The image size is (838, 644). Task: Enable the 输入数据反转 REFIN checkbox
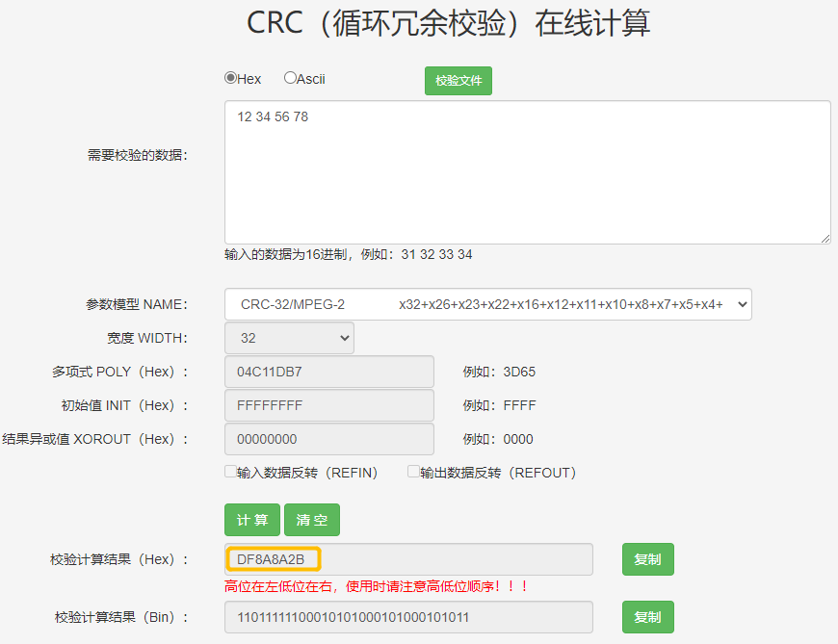pyautogui.click(x=227, y=471)
